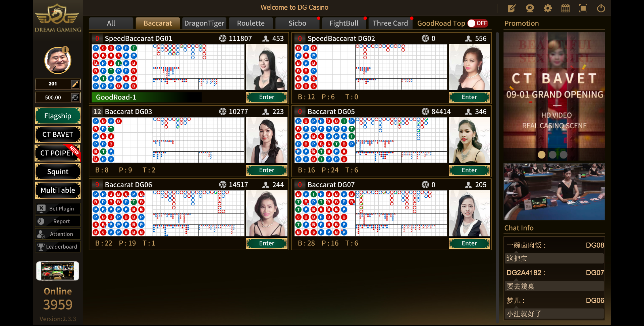
Task: Switch to the Three Card tab
Action: pyautogui.click(x=390, y=23)
